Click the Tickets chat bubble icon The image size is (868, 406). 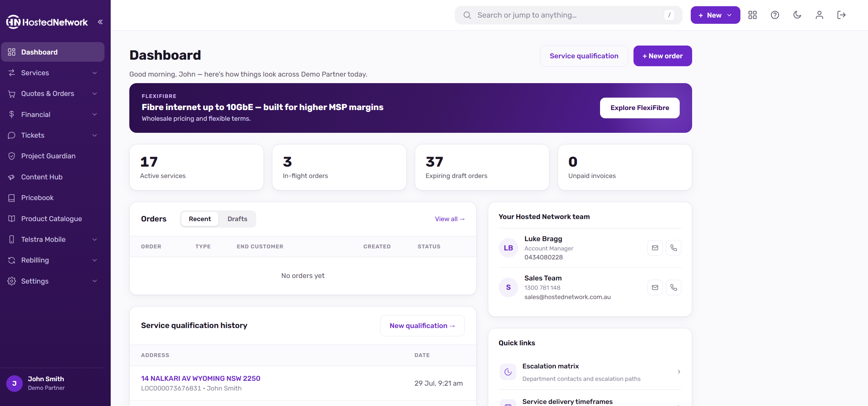click(12, 135)
